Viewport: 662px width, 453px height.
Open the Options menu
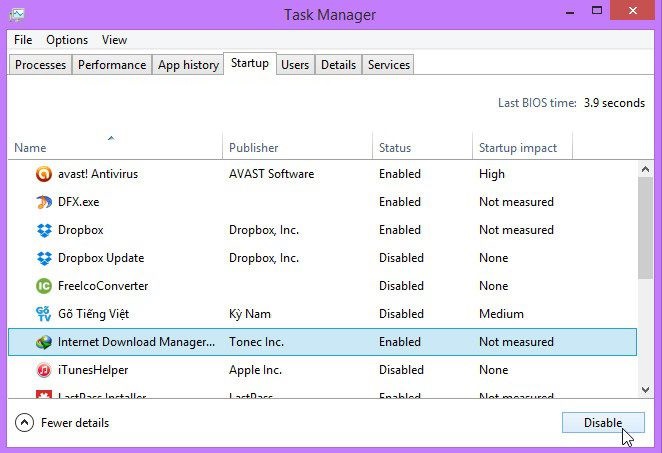tap(67, 40)
